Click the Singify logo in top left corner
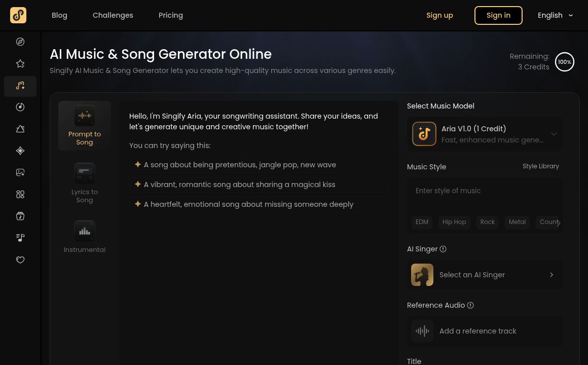 point(18,15)
